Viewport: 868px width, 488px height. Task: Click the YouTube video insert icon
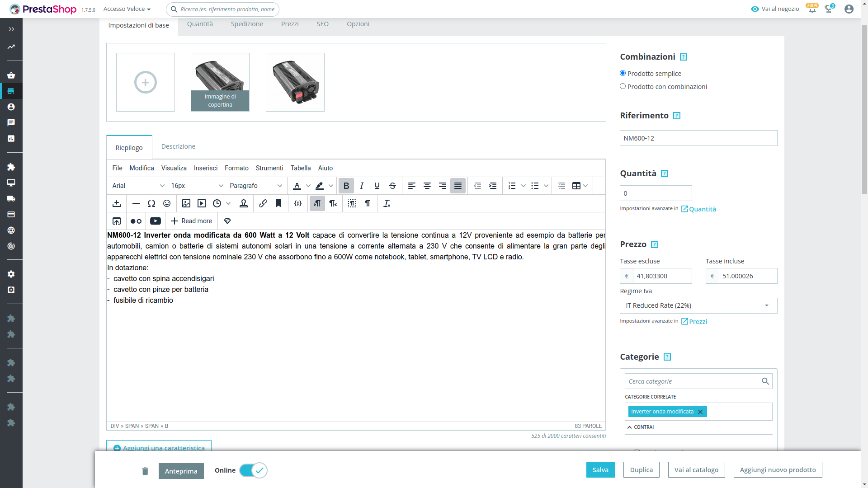[x=155, y=221]
